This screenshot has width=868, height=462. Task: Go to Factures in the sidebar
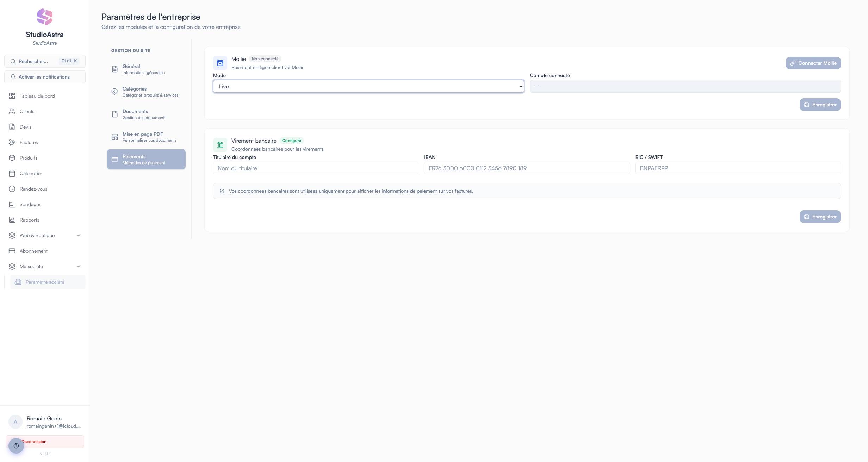pyautogui.click(x=29, y=142)
